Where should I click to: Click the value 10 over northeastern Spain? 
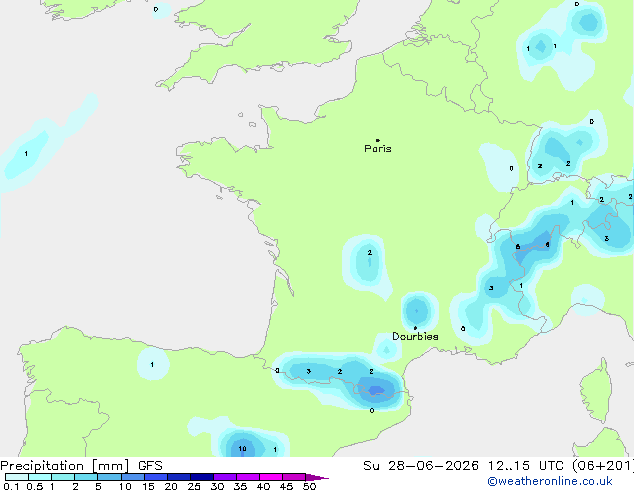(242, 448)
